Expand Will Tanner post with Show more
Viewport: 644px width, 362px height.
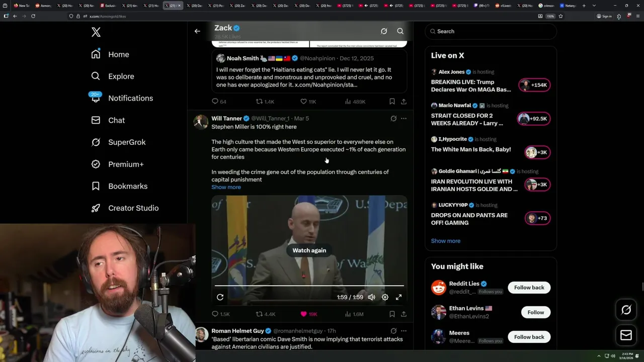[226, 187]
